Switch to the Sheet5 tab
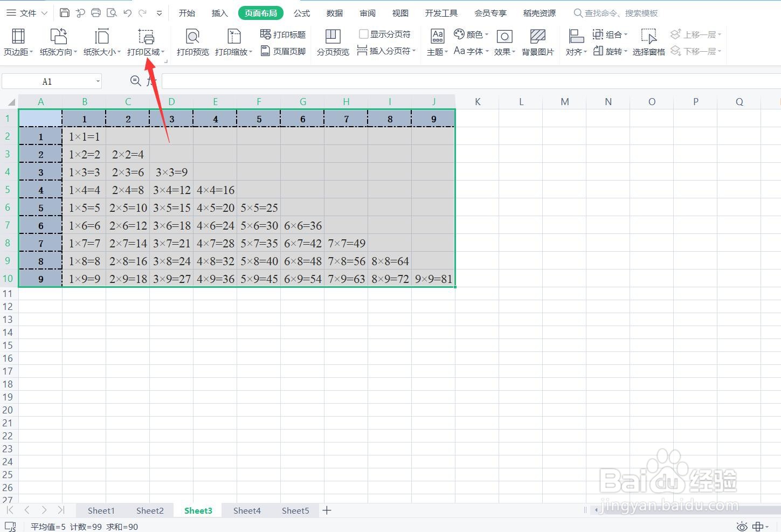Image resolution: width=781 pixels, height=532 pixels. [295, 510]
